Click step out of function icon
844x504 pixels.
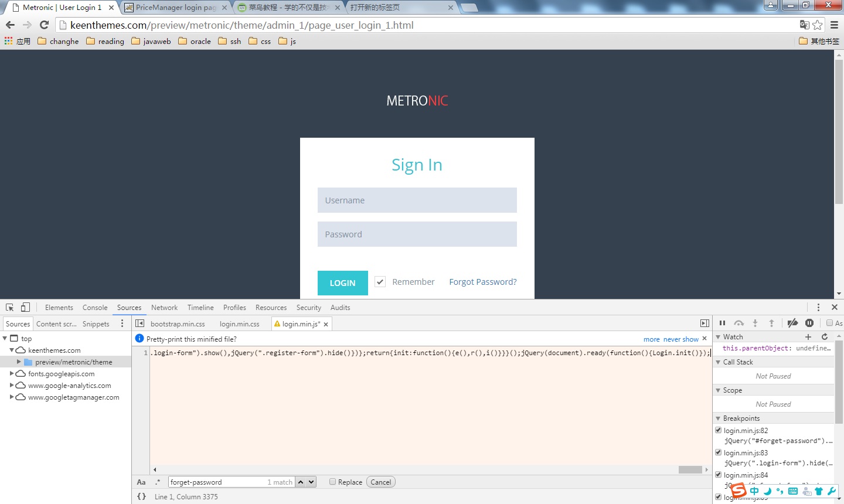tap(772, 323)
